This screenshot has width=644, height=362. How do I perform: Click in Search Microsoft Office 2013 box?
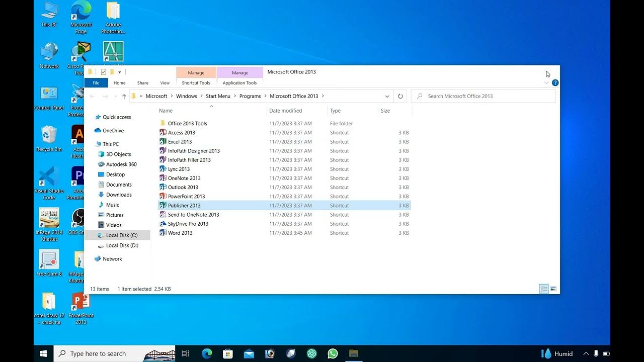pyautogui.click(x=484, y=96)
